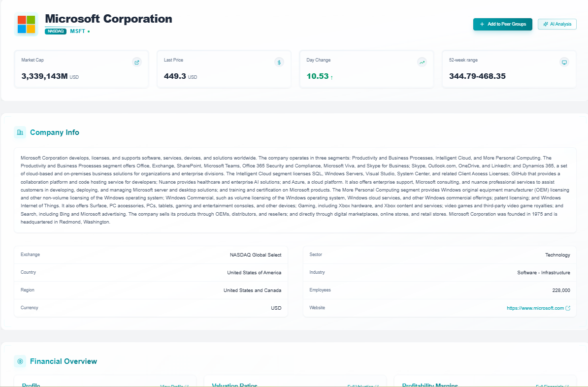588x387 pixels.
Task: Click the Last Price card label
Action: [x=173, y=60]
